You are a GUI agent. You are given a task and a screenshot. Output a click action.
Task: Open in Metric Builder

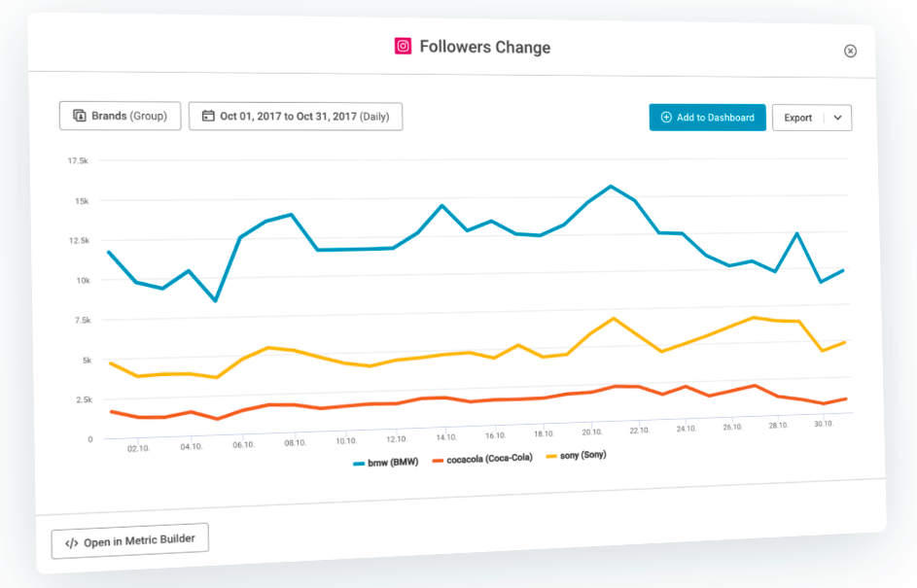tap(129, 541)
